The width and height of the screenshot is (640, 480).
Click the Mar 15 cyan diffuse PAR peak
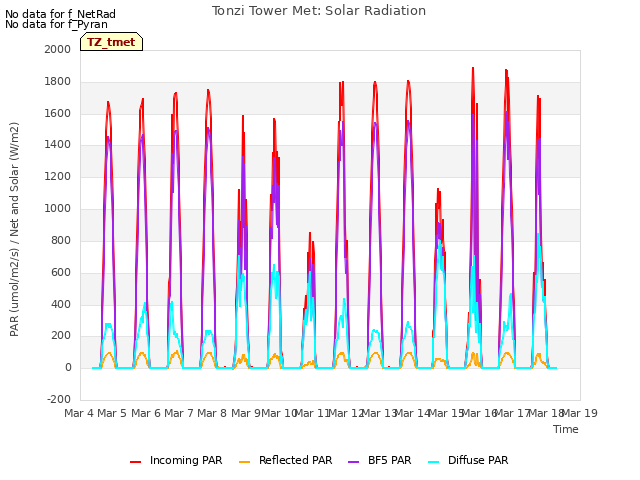[440, 241]
